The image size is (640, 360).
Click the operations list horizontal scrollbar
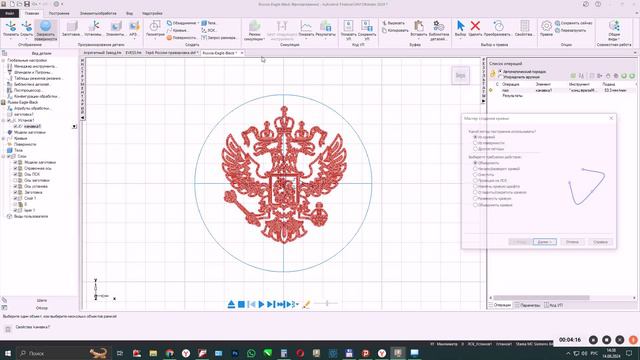[x=541, y=298]
